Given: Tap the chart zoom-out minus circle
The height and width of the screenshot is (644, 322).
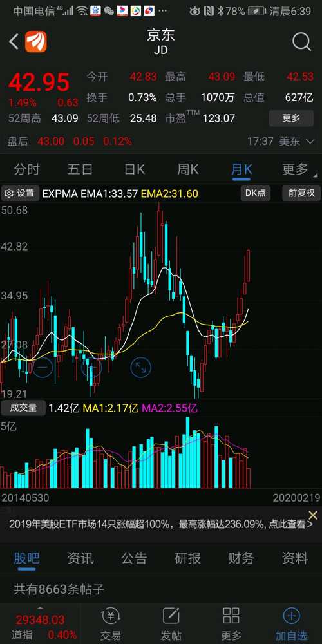Looking at the screenshot, I should (x=43, y=368).
